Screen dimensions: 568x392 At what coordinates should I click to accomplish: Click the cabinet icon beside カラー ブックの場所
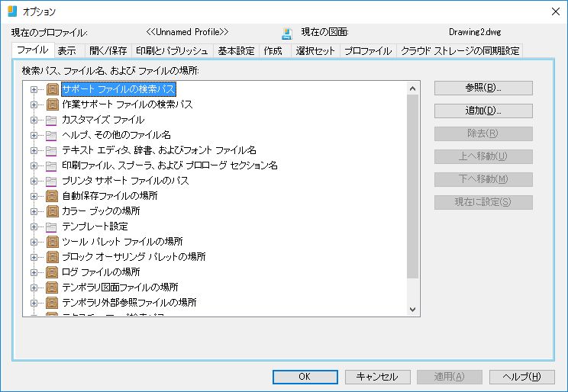tap(53, 211)
